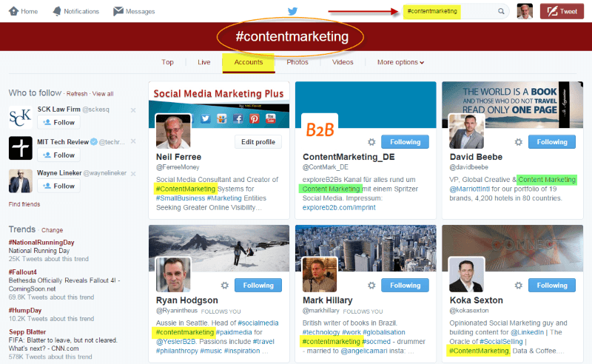Switch to the Photos tab
Viewport: 592px width, 364px height.
point(297,62)
